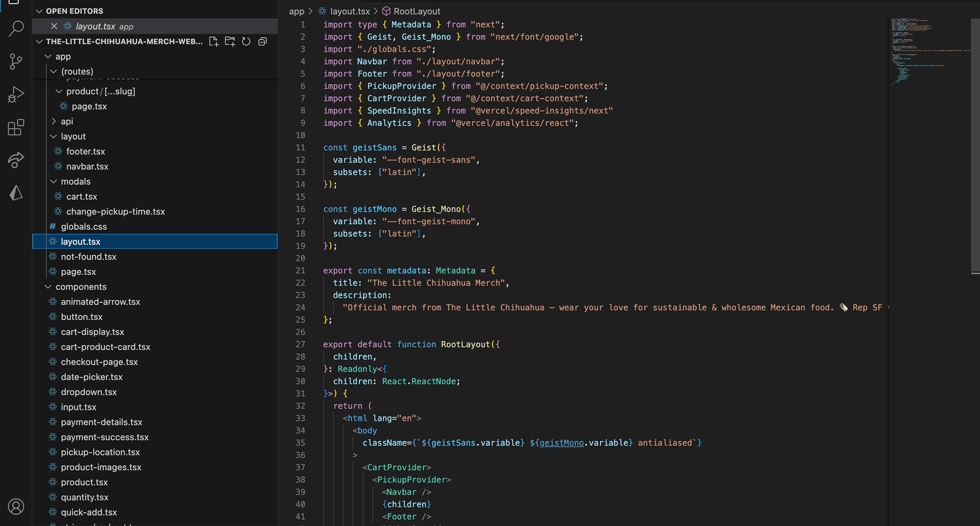Select layout.tsx in the app folder
980x526 pixels.
[155, 242]
